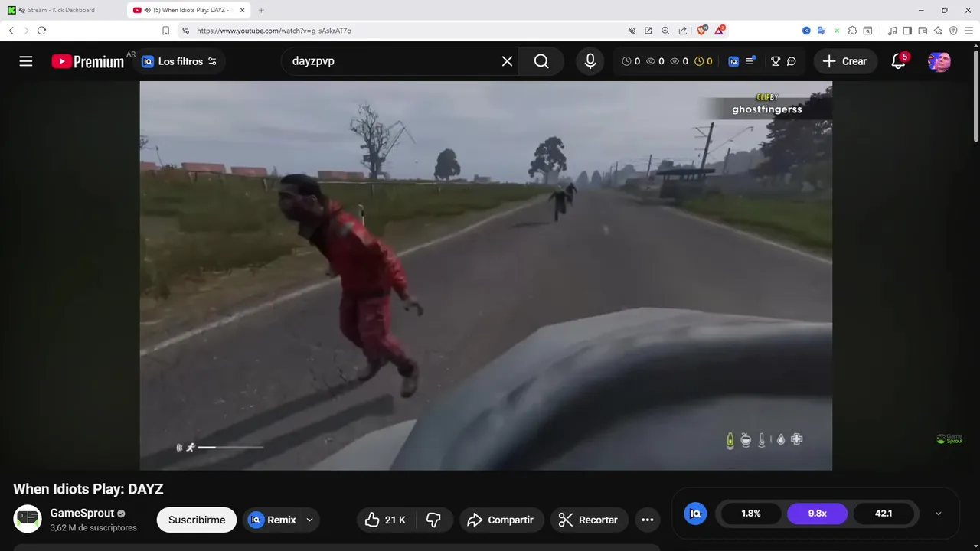This screenshot has height=551, width=980.
Task: Click the Compartir share button
Action: pos(501,520)
